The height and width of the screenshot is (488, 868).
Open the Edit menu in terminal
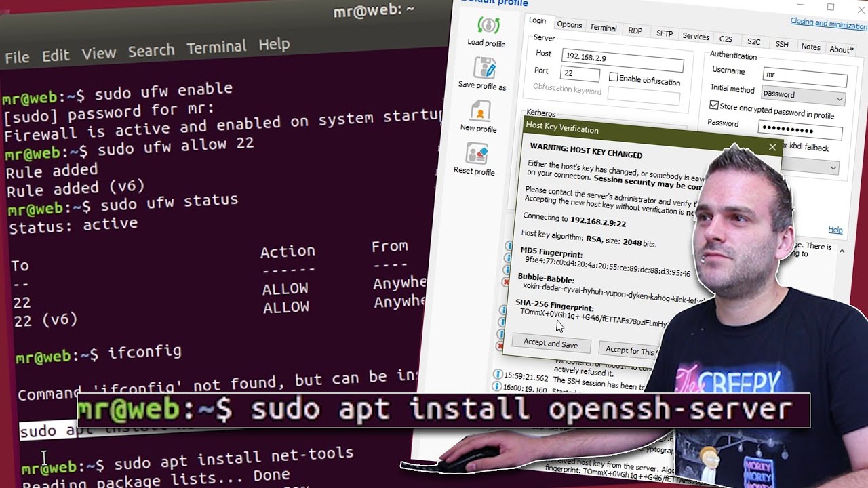(56, 56)
